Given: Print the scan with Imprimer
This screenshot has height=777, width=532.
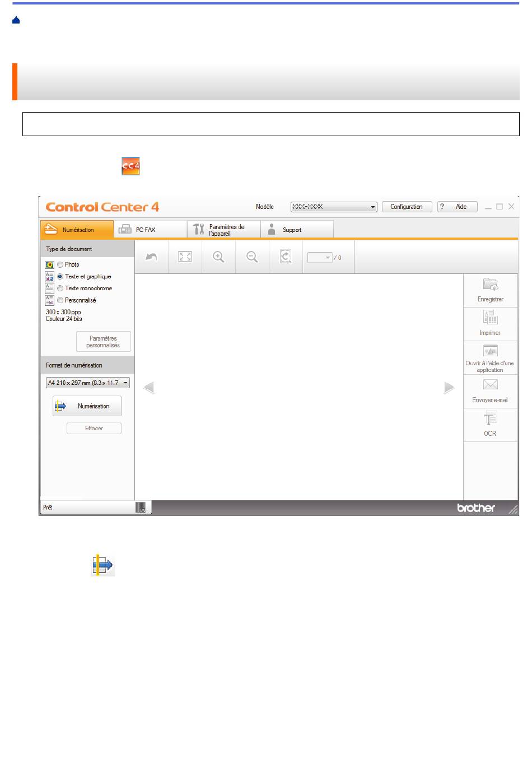Looking at the screenshot, I should [x=490, y=324].
